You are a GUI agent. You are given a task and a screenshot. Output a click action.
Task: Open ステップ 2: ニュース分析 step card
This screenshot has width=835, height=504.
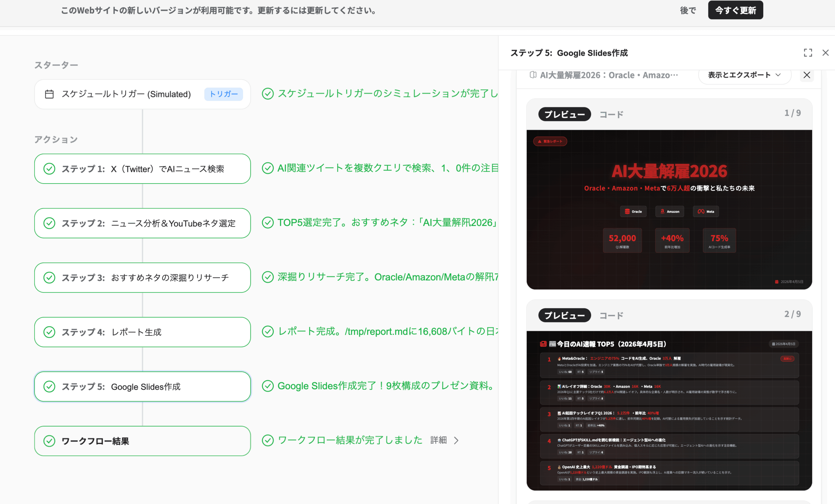click(142, 223)
